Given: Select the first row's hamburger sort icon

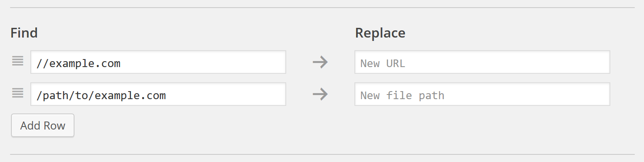Looking at the screenshot, I should pos(18,62).
